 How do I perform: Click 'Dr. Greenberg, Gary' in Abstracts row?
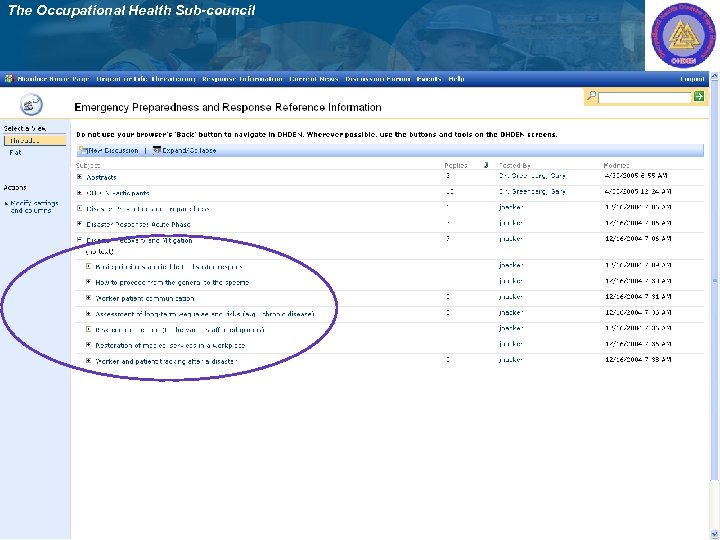[x=532, y=176]
